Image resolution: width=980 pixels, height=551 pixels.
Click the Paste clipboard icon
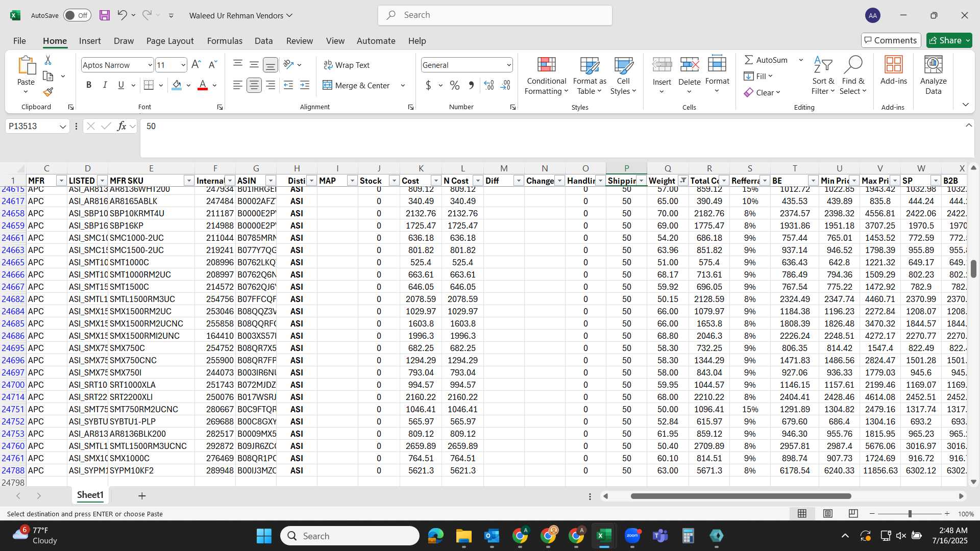pos(26,65)
